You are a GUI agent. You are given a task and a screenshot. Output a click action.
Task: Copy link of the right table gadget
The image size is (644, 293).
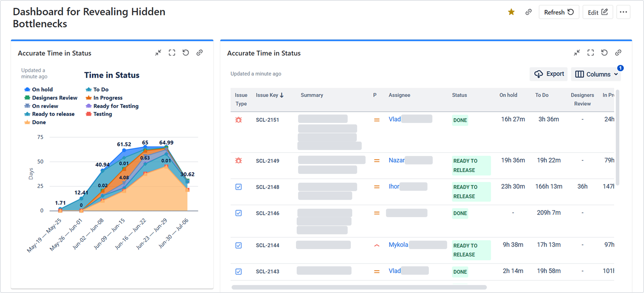618,53
